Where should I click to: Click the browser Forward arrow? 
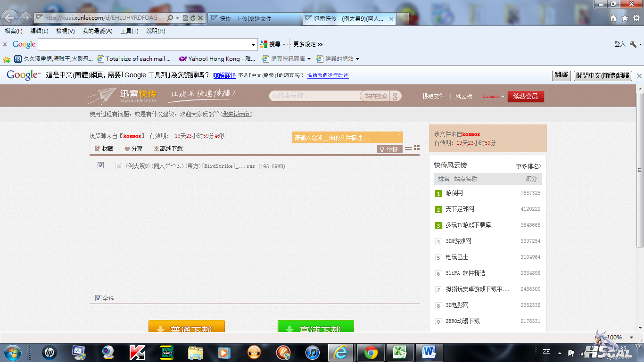pyautogui.click(x=26, y=18)
